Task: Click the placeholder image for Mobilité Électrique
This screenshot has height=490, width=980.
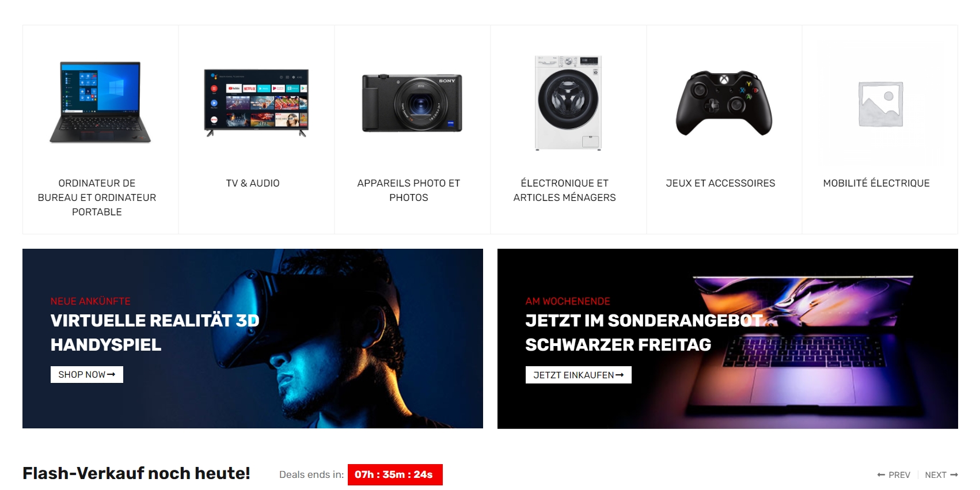Action: click(x=880, y=102)
